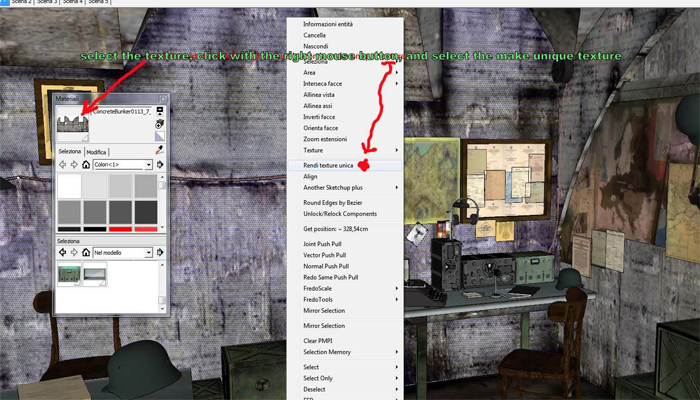
Task: Switch to the Modifica tab
Action: 97,151
